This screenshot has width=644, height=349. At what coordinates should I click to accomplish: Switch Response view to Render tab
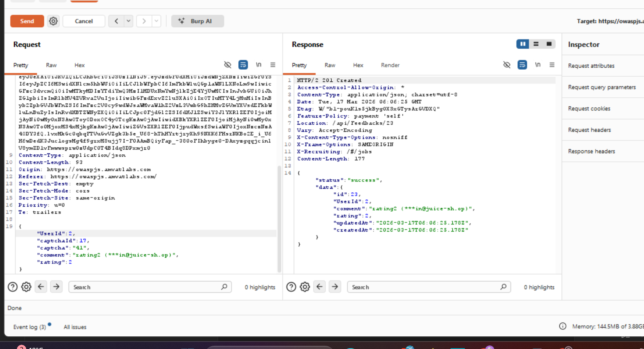(x=390, y=65)
